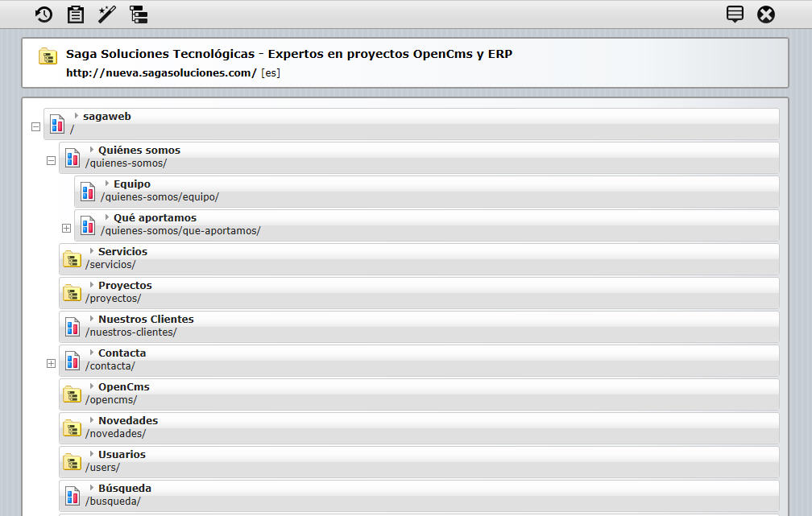Click the sitemap tree view icon
The image size is (812, 516).
pos(139,14)
